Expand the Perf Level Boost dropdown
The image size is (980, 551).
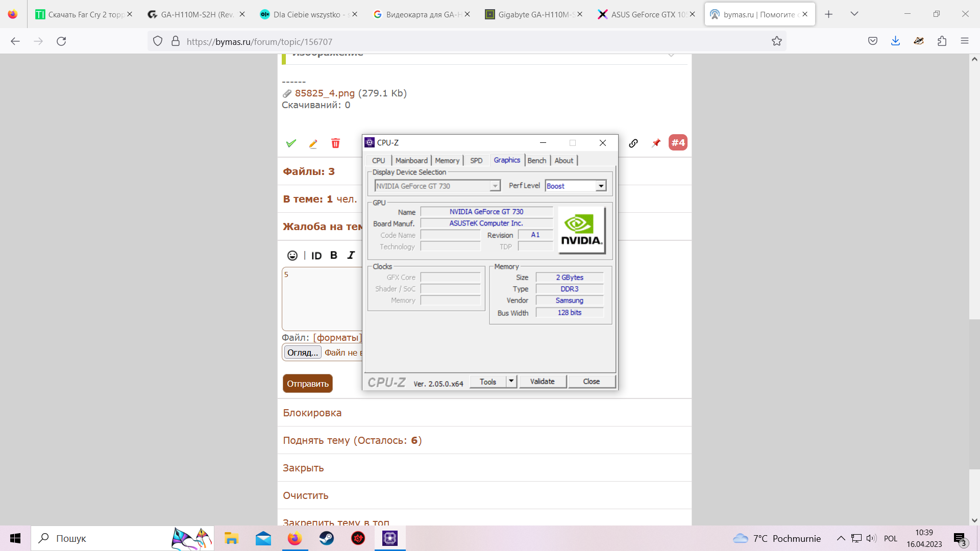click(601, 186)
